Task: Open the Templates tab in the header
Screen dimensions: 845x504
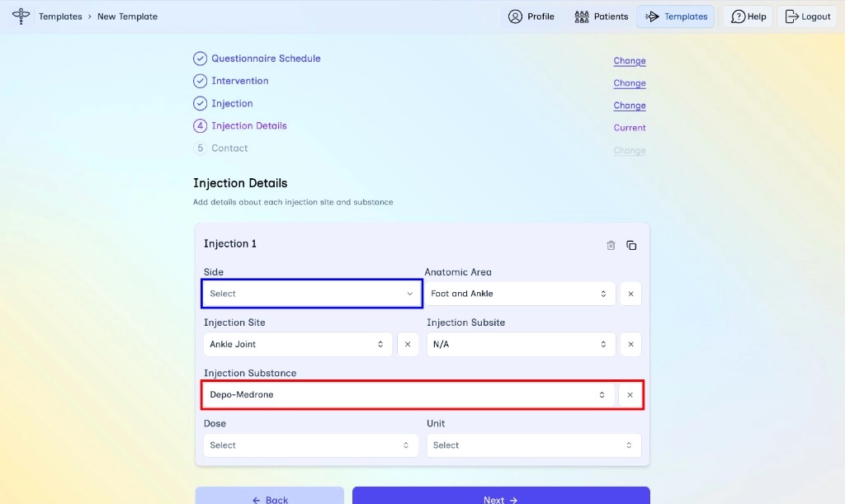Action: [x=676, y=16]
